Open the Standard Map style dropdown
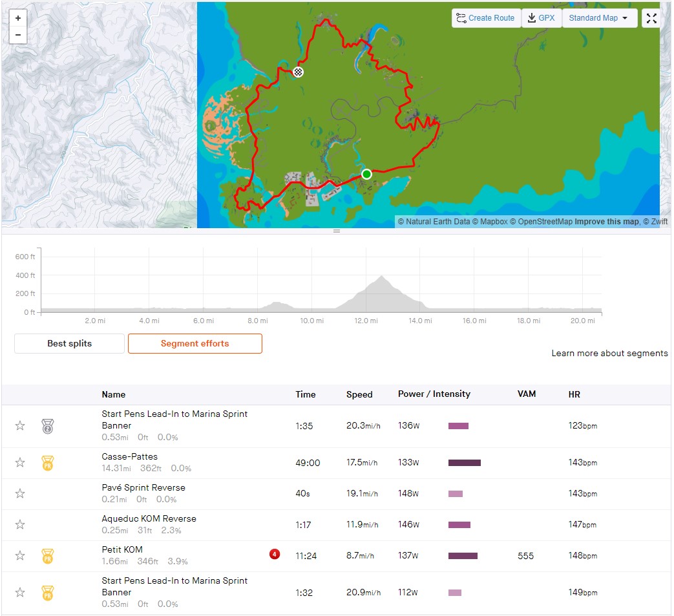Screen dimensions: 674x616 [599, 18]
